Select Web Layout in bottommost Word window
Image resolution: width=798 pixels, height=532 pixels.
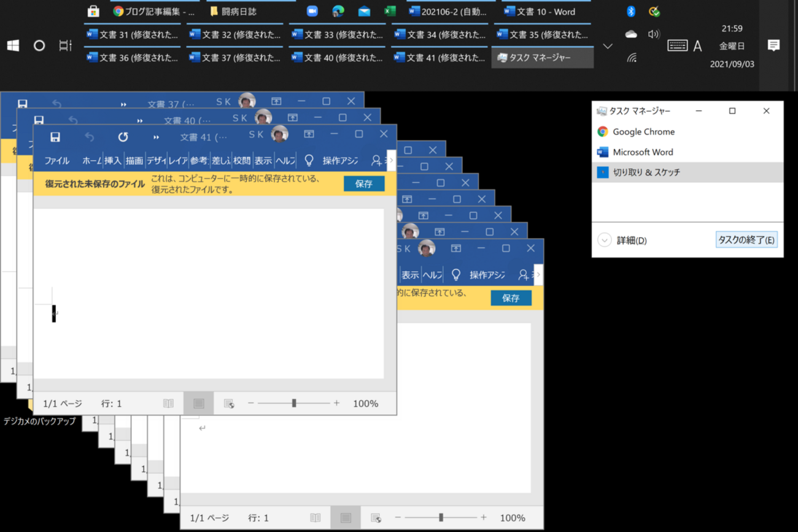click(376, 518)
